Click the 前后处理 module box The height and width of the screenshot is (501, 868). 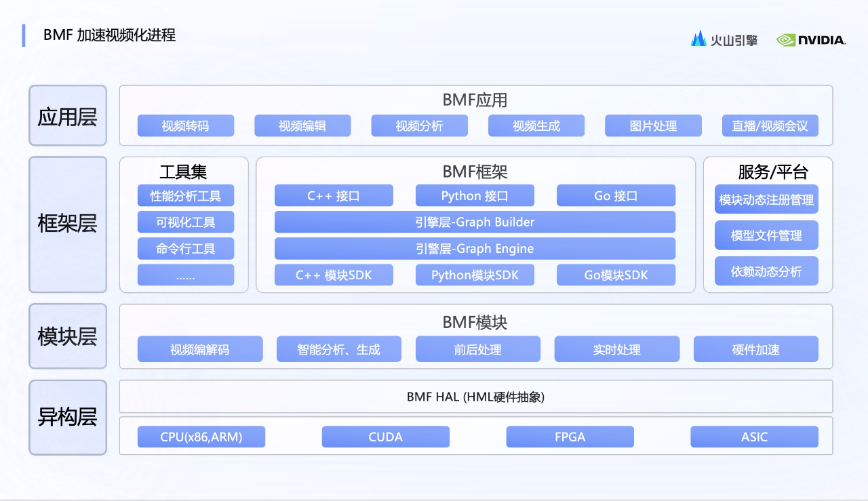(478, 349)
